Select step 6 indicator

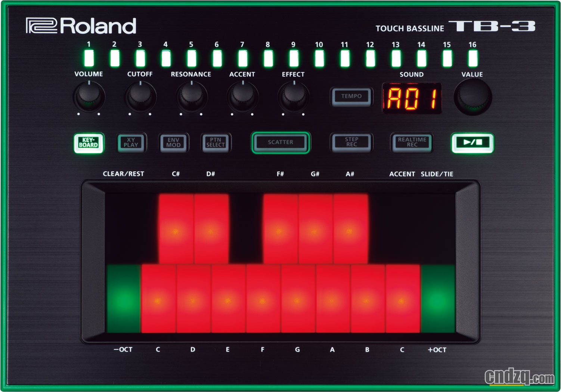(x=217, y=58)
